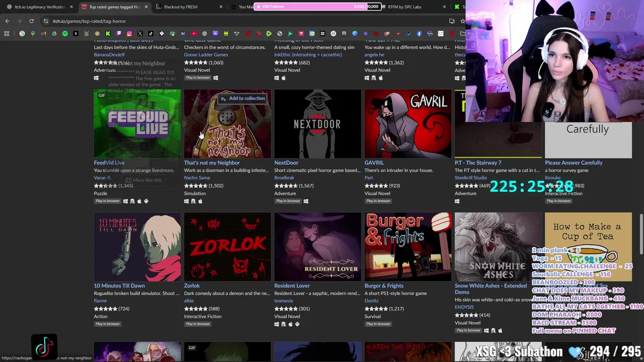Image resolution: width=644 pixels, height=362 pixels.
Task: Open the Google Maps bookmark icon
Action: (x=33, y=34)
